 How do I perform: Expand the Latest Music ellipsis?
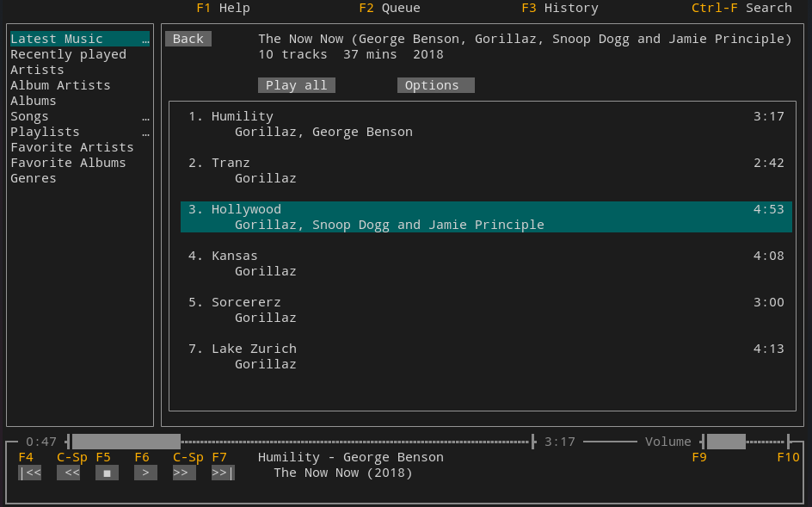145,40
